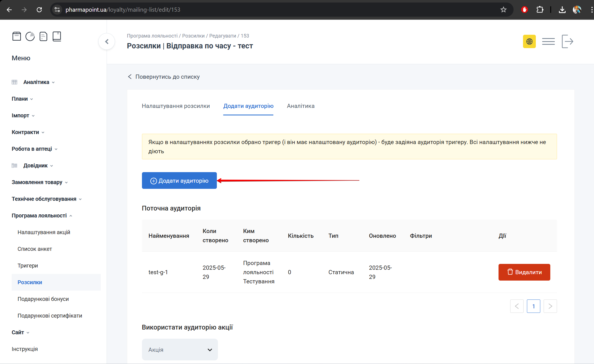Delete test-g-1 audience with Видалити

coord(524,272)
